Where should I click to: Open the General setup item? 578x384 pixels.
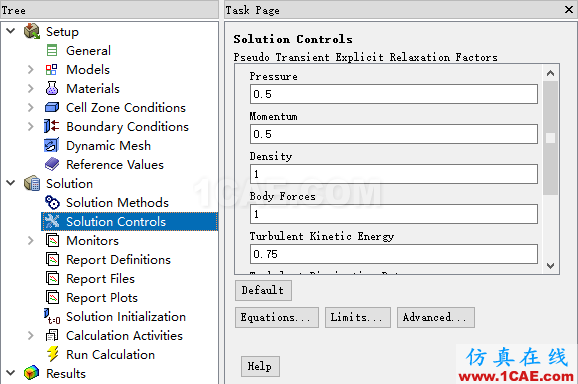(88, 50)
